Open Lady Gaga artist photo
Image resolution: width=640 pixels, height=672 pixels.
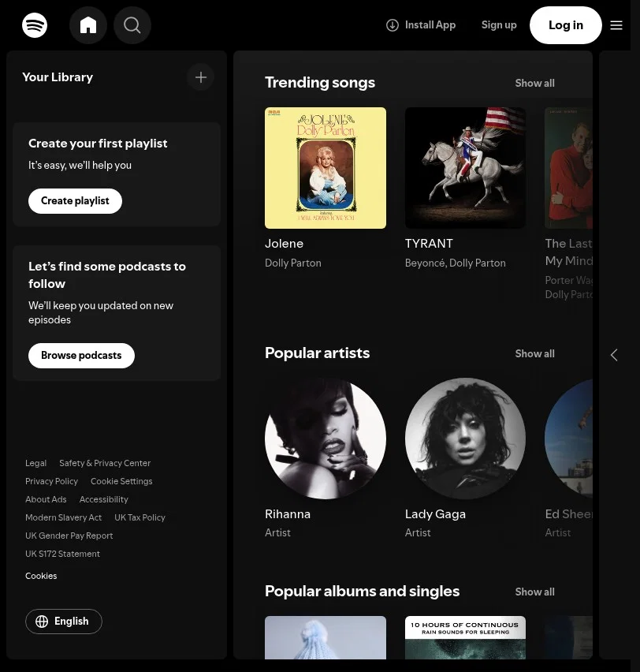[x=465, y=439]
